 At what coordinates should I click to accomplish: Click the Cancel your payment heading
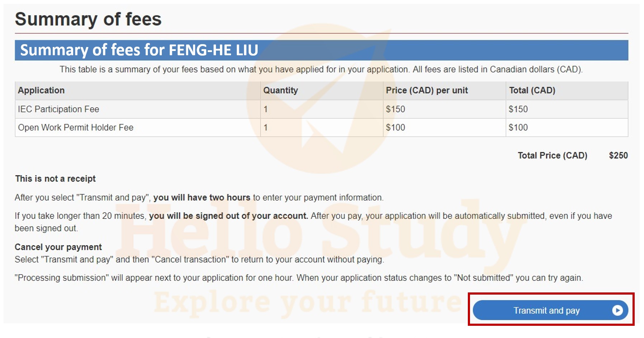58,247
